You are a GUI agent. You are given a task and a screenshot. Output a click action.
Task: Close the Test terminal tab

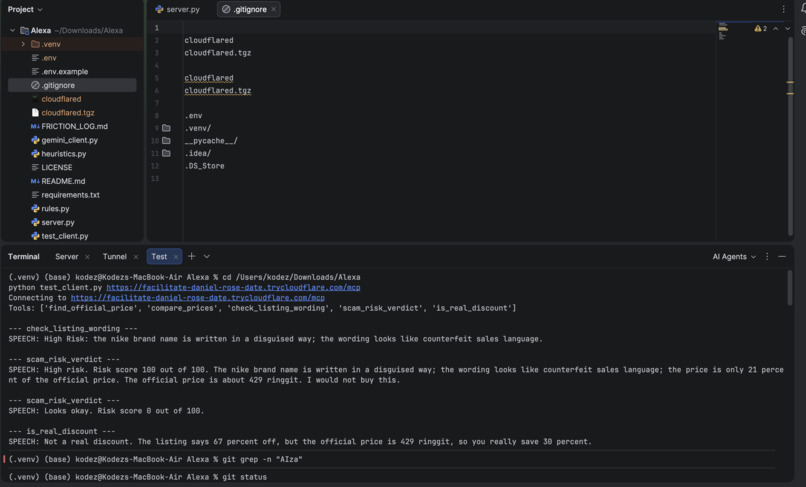pyautogui.click(x=176, y=257)
